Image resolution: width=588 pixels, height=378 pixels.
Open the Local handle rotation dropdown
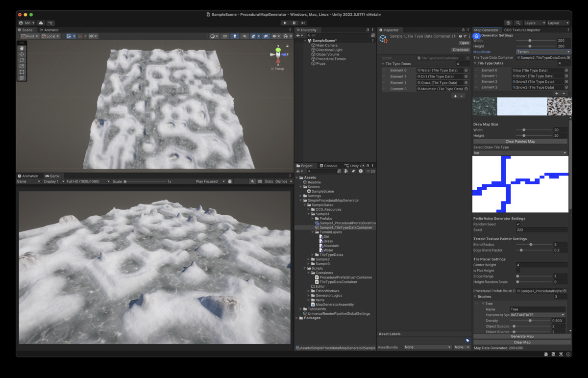[x=50, y=36]
